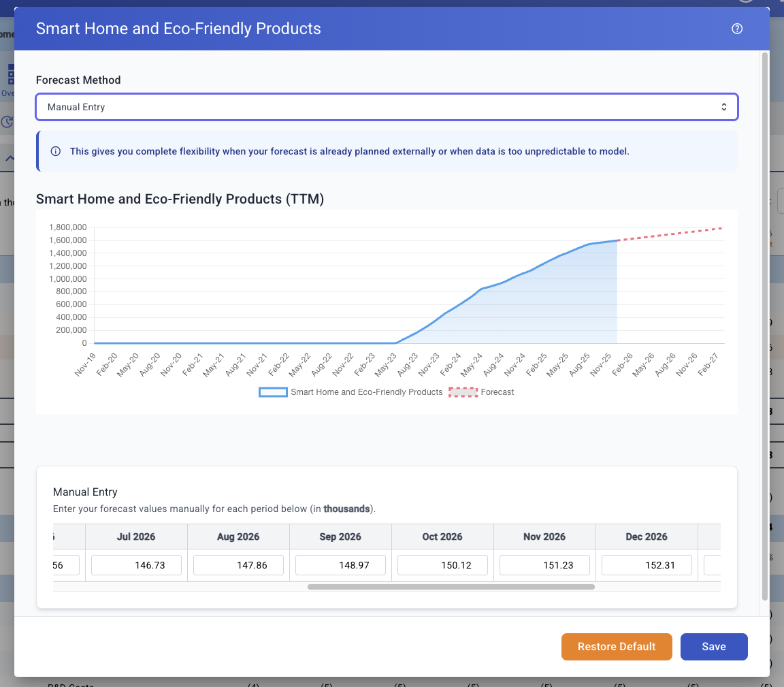The image size is (784, 687).
Task: Click the horizontal scrollbar under the forecast table
Action: pos(451,586)
